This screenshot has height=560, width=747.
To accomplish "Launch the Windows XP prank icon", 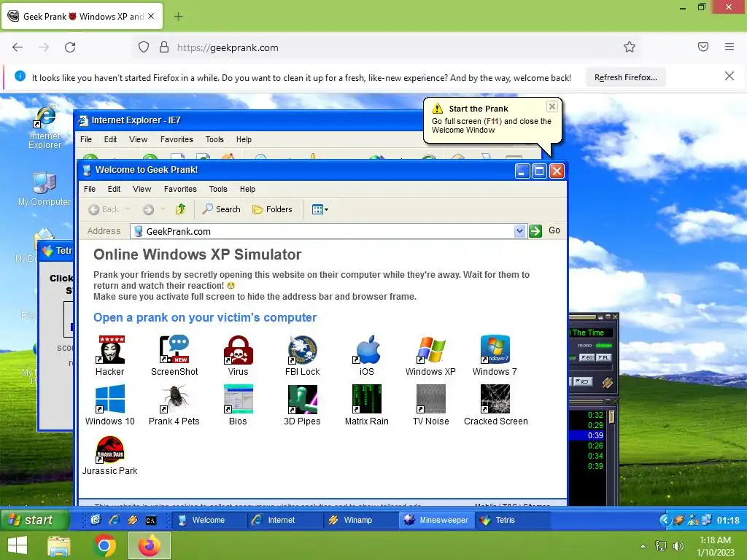I will pos(430,355).
